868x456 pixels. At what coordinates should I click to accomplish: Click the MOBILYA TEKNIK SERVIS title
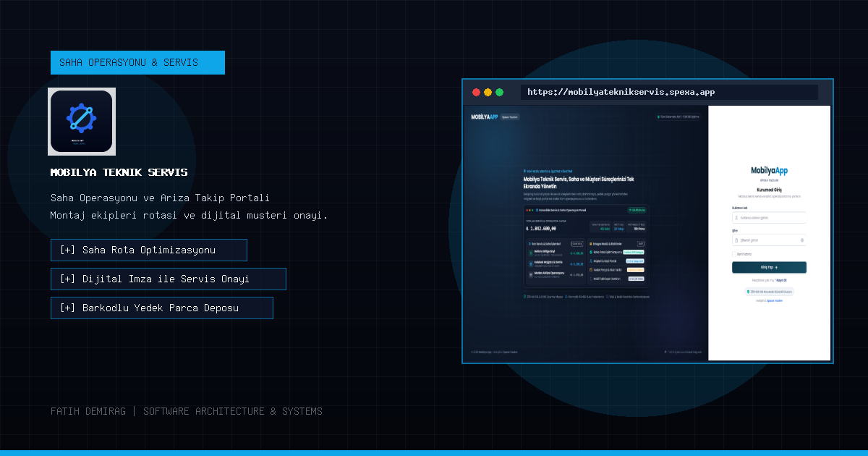tap(119, 172)
